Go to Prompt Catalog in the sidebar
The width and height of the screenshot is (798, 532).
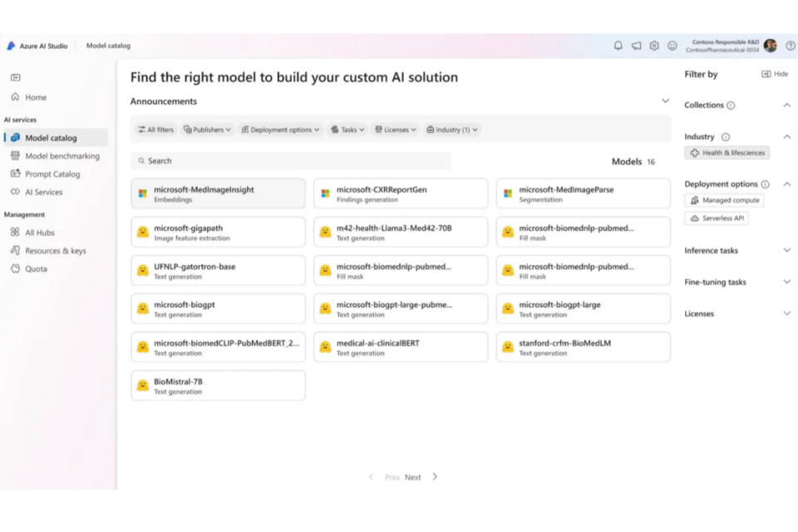click(52, 175)
